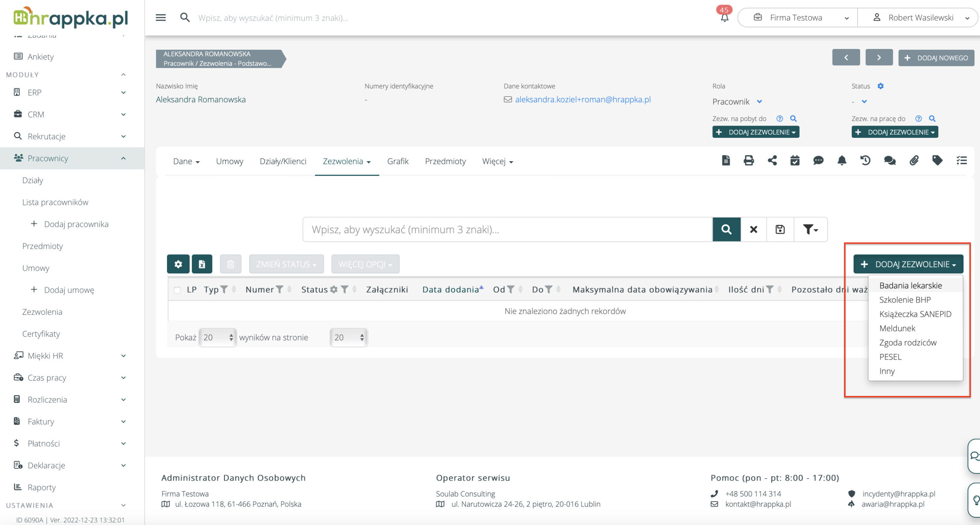980x525 pixels.
Task: Open the filter funnel dropdown next to search
Action: [810, 229]
